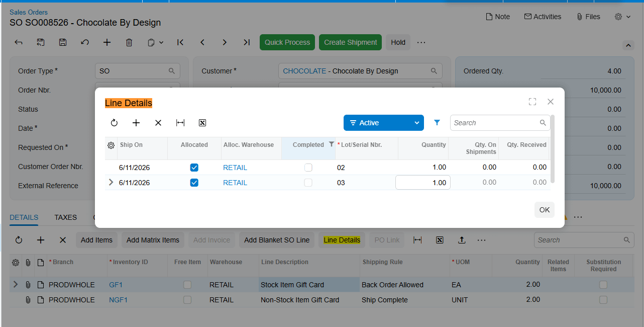This screenshot has width=644, height=327.
Task: Go to the previous record
Action: [x=202, y=42]
